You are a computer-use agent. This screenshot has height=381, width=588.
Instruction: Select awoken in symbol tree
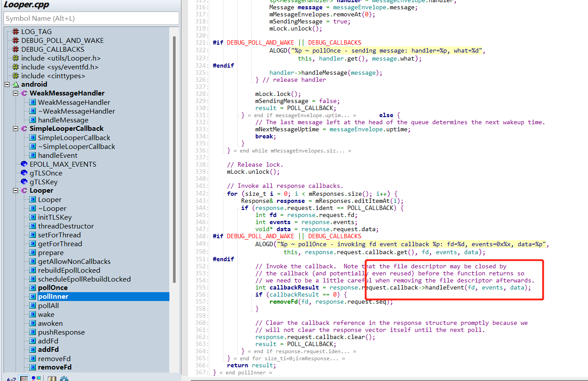(x=50, y=324)
